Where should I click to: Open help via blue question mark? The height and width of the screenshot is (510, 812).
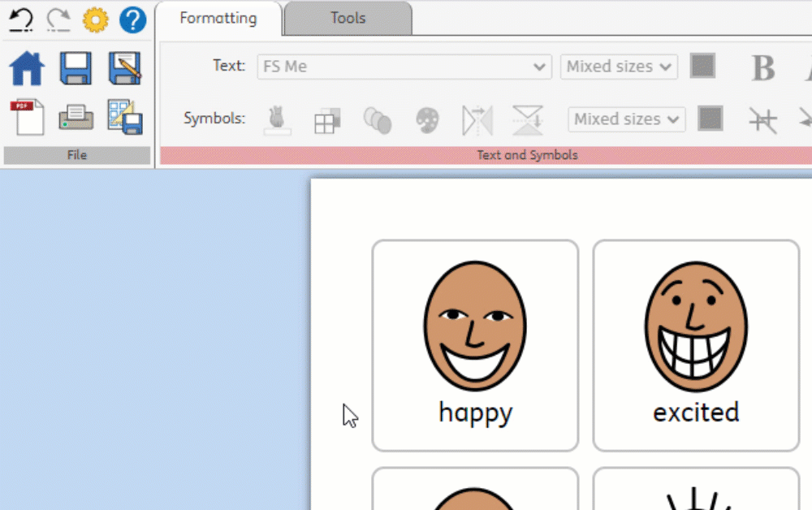132,19
